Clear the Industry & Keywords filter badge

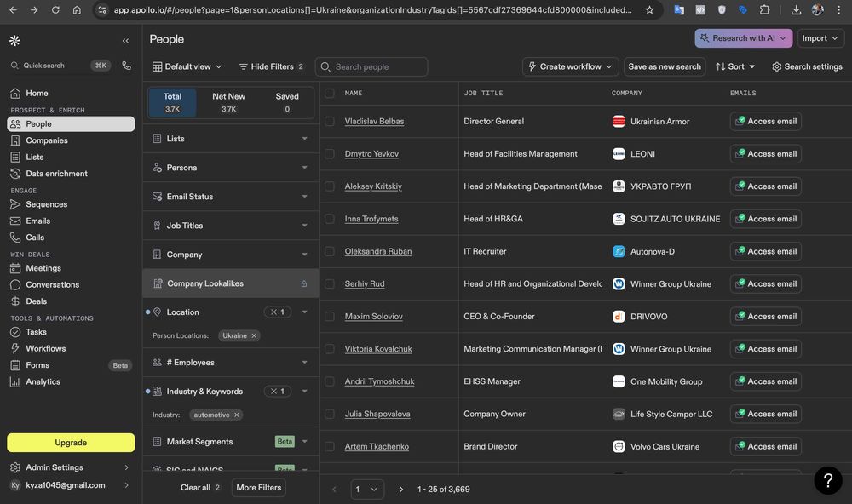(x=278, y=391)
